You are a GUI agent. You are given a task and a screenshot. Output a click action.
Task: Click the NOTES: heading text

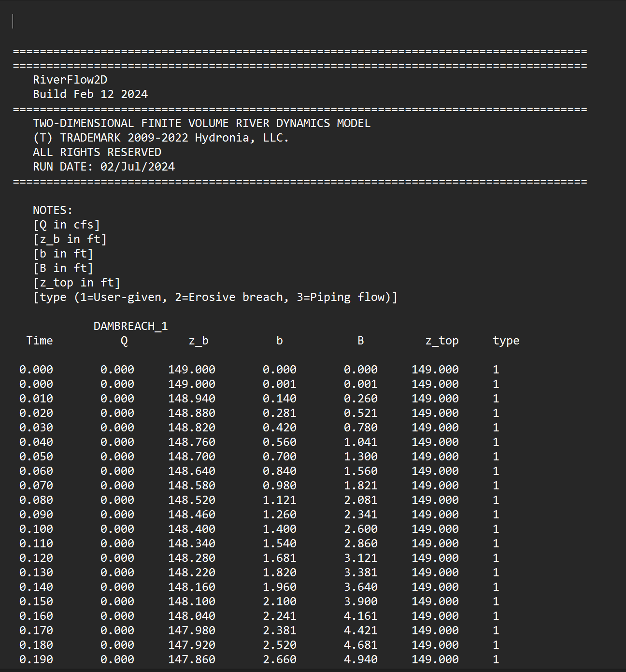click(x=53, y=210)
